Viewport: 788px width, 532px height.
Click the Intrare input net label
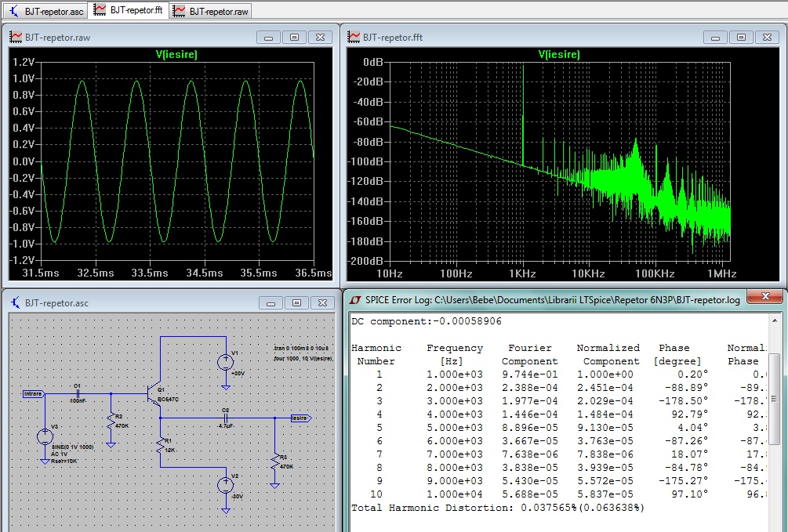click(34, 394)
